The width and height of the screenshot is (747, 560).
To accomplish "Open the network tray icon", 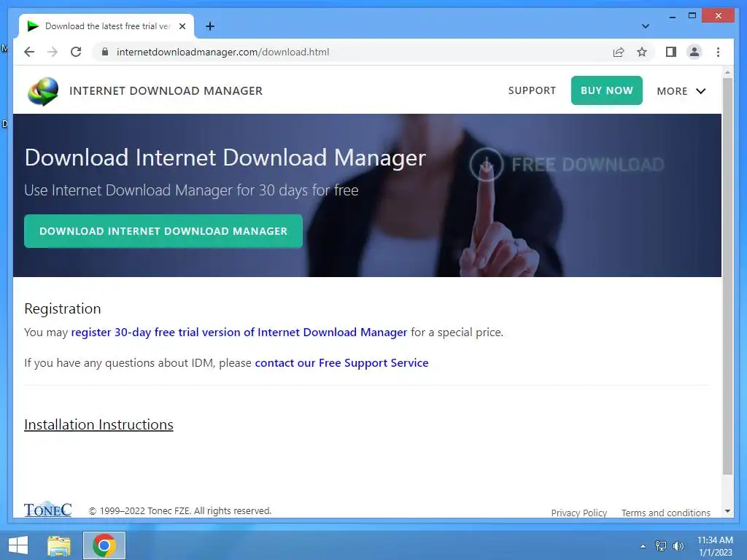I will coord(661,546).
